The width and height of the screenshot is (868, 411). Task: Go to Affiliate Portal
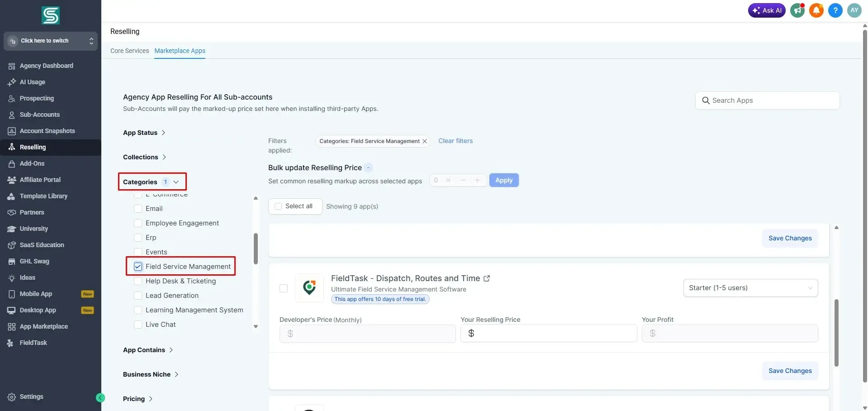pos(40,180)
